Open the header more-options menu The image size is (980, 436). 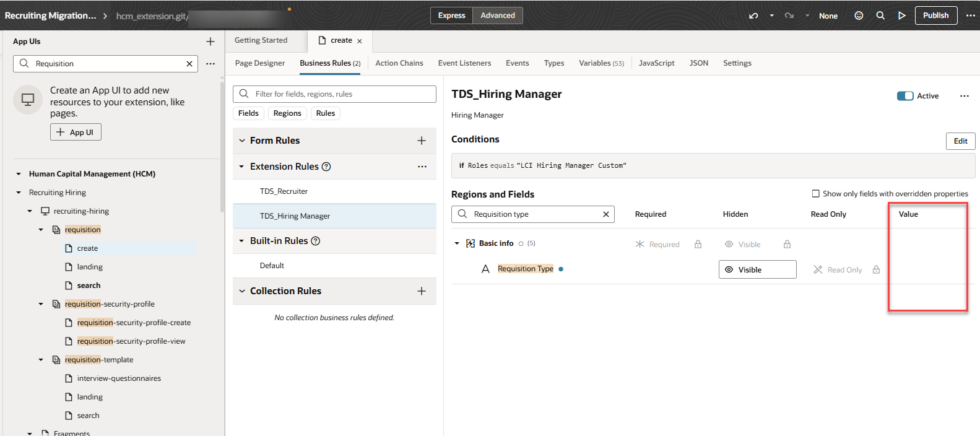(970, 15)
